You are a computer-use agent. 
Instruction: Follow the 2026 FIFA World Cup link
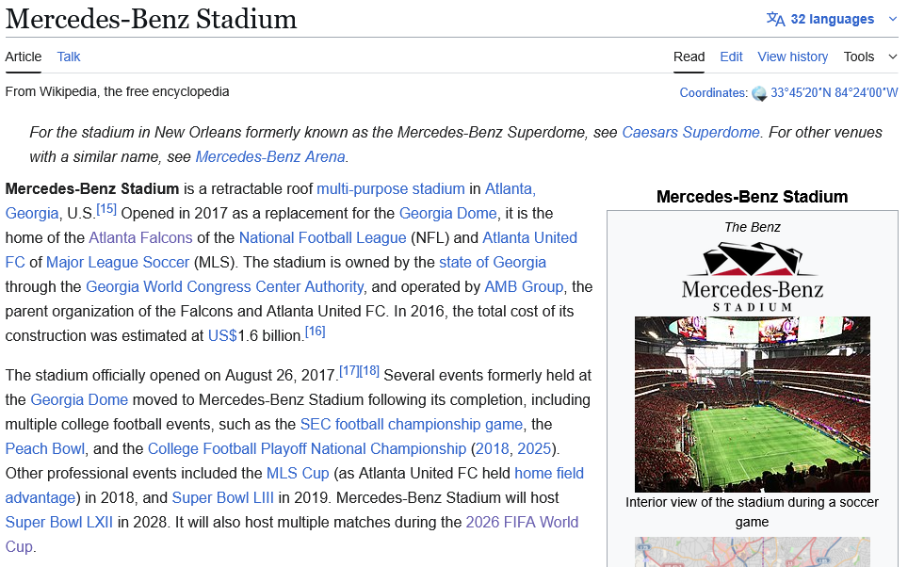click(522, 522)
